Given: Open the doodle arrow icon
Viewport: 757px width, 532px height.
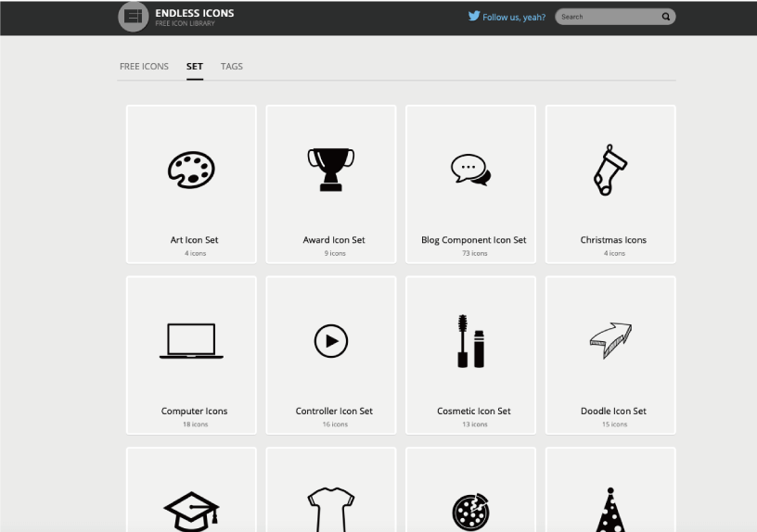Looking at the screenshot, I should [x=610, y=340].
